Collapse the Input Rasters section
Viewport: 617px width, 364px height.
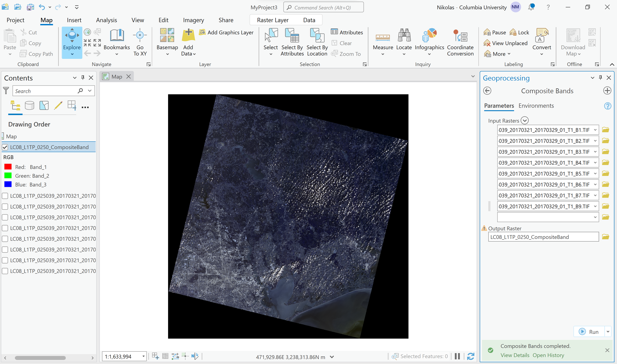point(525,120)
